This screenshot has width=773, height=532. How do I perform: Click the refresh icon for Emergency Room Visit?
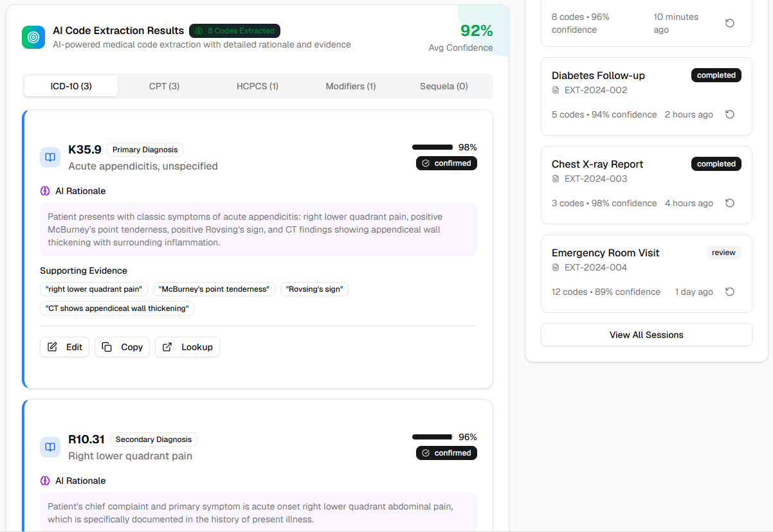click(729, 292)
